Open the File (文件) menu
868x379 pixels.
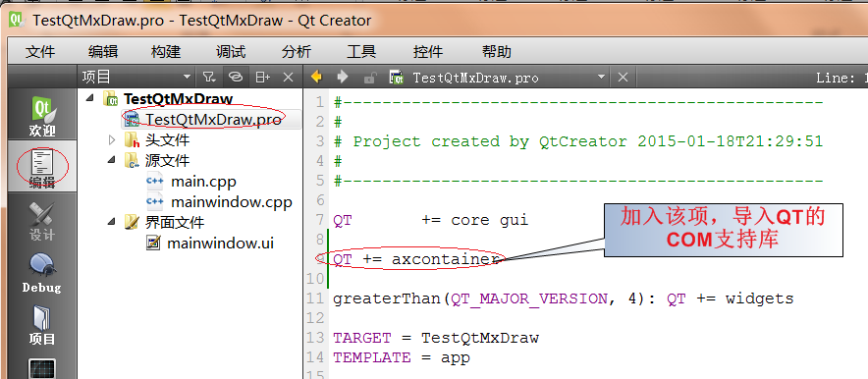click(40, 52)
